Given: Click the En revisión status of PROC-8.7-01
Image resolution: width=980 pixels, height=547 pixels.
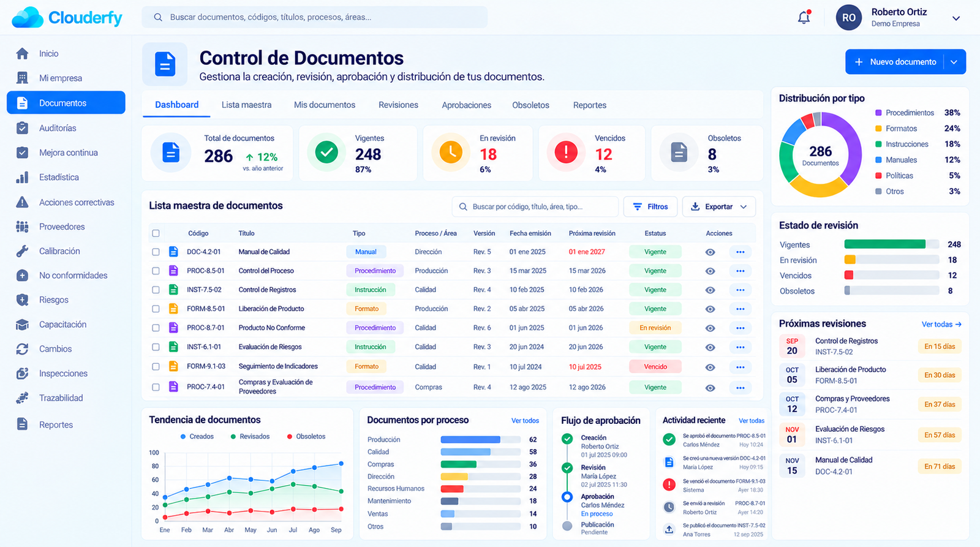Looking at the screenshot, I should 655,328.
